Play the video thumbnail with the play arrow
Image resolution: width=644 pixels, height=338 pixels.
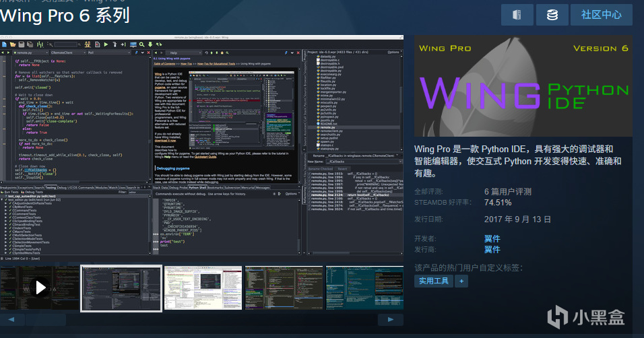point(40,288)
